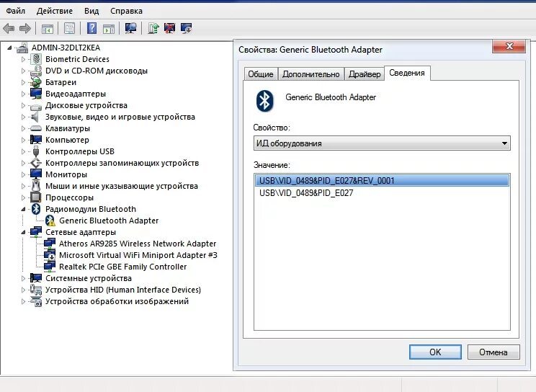Click the Uninstall device toolbar icon
The image size is (536, 392).
click(169, 28)
